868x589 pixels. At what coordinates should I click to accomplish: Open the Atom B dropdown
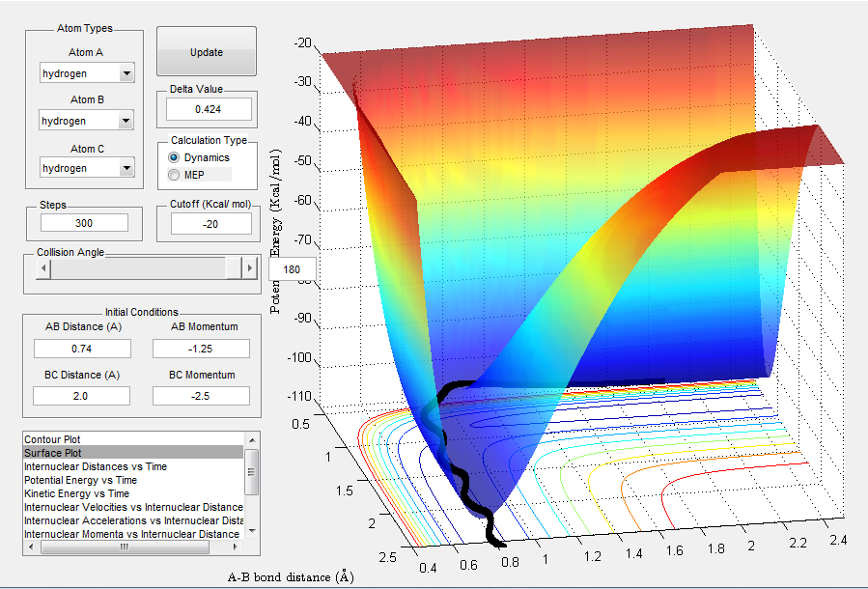[86, 120]
